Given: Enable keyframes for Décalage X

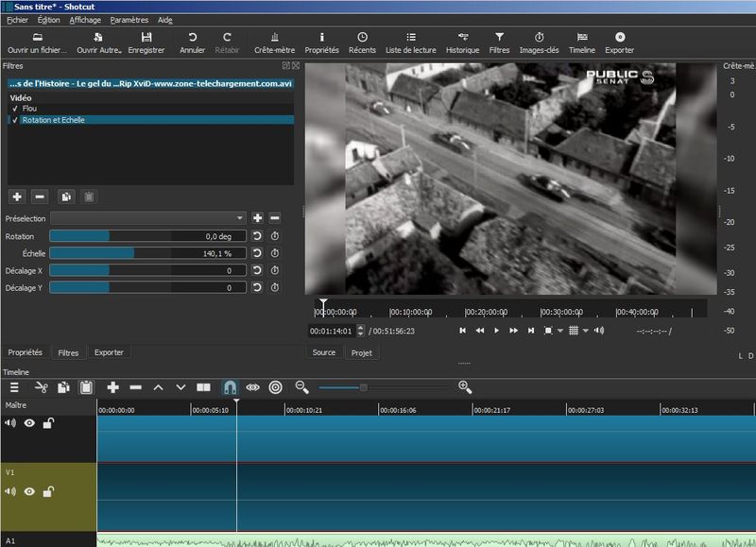Looking at the screenshot, I should [275, 270].
